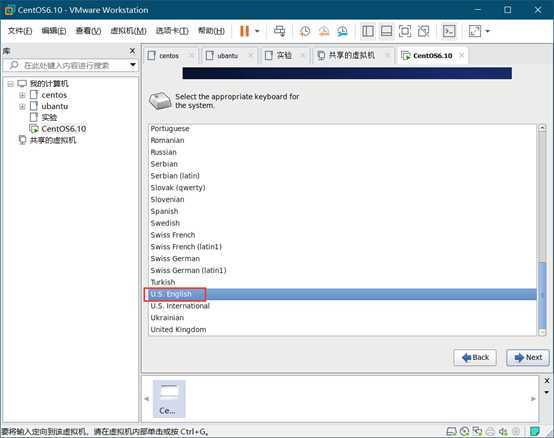This screenshot has width=554, height=438.
Task: Select Slovenian keyboard layout
Action: [x=342, y=200]
